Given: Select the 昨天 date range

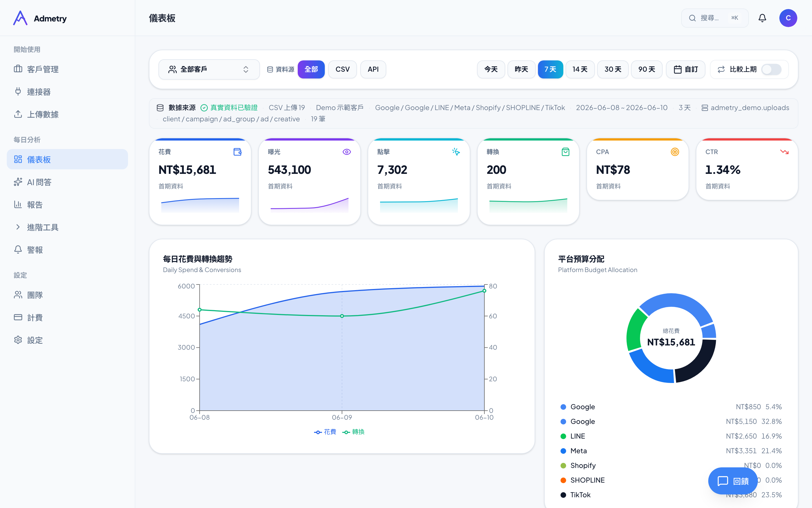Looking at the screenshot, I should tap(521, 69).
